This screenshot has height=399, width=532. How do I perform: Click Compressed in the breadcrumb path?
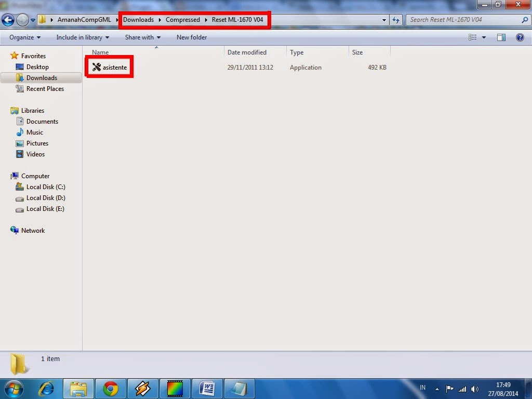click(x=183, y=20)
